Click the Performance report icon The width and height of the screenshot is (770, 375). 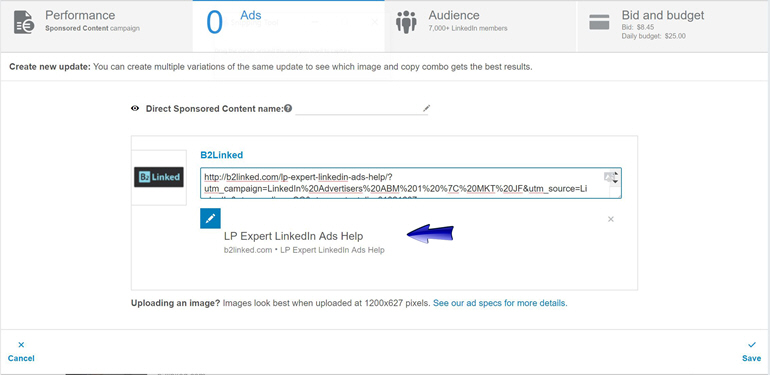tap(24, 22)
